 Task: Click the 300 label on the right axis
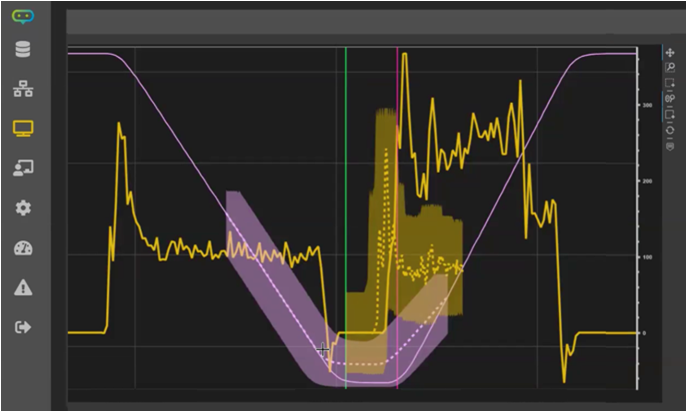pyautogui.click(x=647, y=105)
